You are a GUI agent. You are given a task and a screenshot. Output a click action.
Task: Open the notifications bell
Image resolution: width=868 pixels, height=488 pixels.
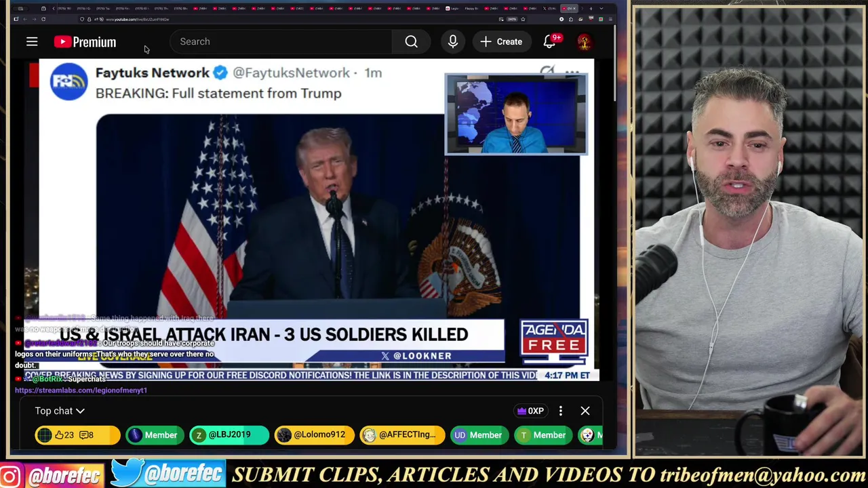coord(550,41)
